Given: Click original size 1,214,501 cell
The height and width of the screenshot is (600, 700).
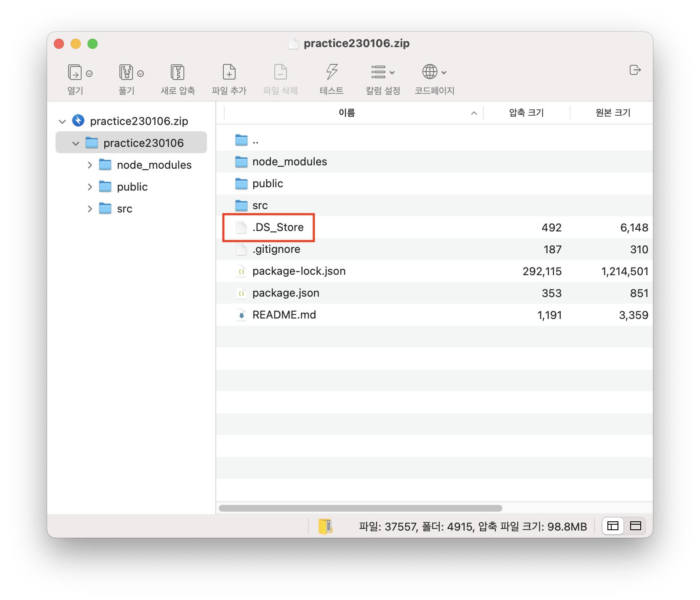Looking at the screenshot, I should [x=625, y=271].
